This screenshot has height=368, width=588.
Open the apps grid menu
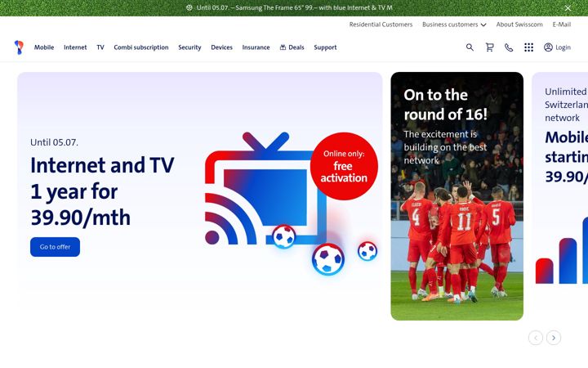pos(528,47)
